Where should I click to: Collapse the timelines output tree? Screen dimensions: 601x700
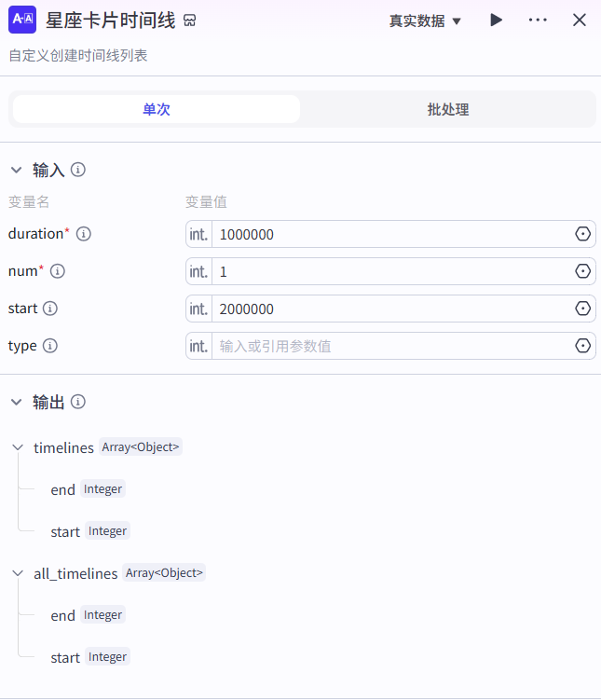[x=18, y=447]
